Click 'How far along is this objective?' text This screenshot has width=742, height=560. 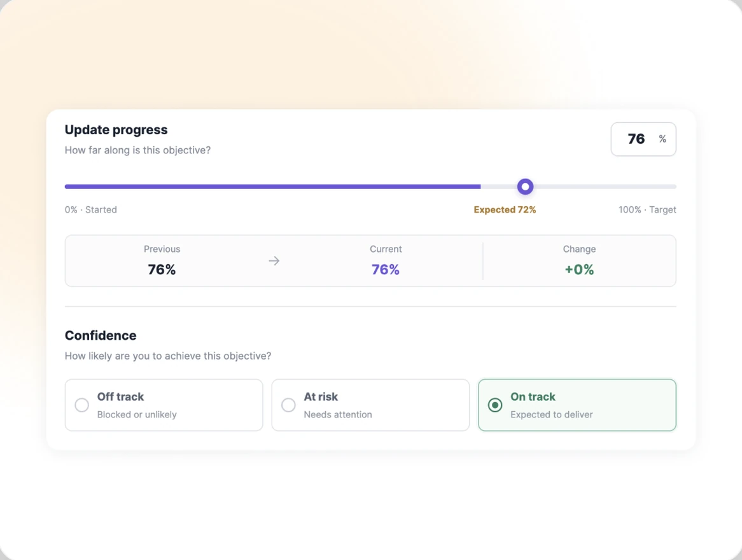(x=137, y=150)
